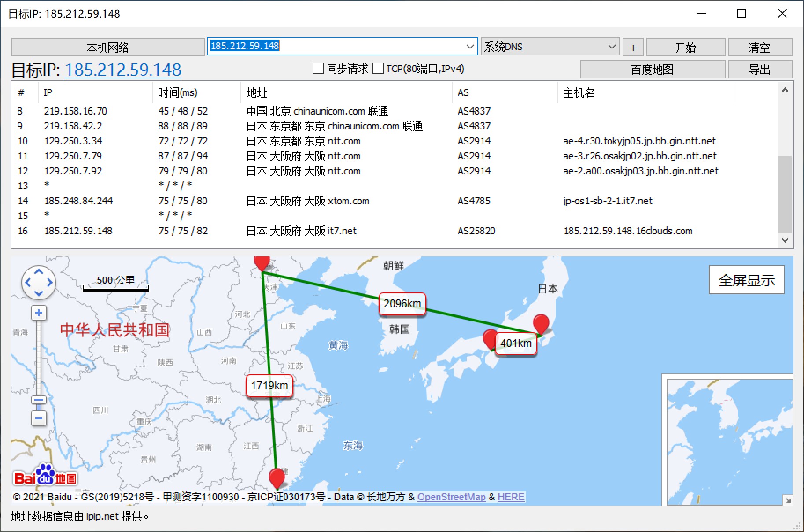Click the plus button beside the DNS dropdown
Image resolution: width=804 pixels, height=532 pixels.
[x=633, y=48]
